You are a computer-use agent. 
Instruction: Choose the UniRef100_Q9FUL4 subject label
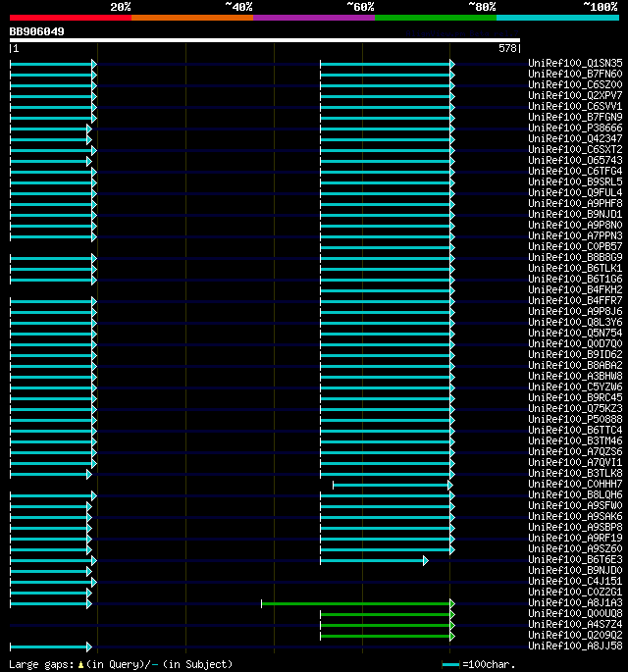(575, 193)
